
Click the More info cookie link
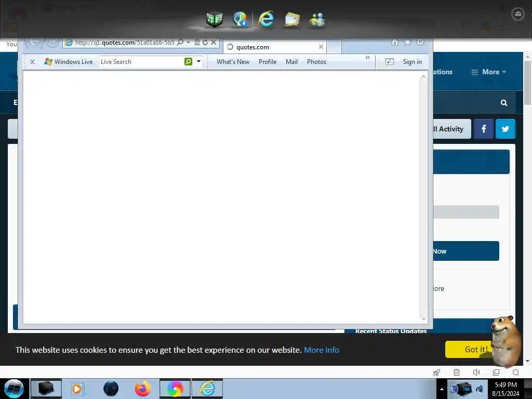pos(321,350)
